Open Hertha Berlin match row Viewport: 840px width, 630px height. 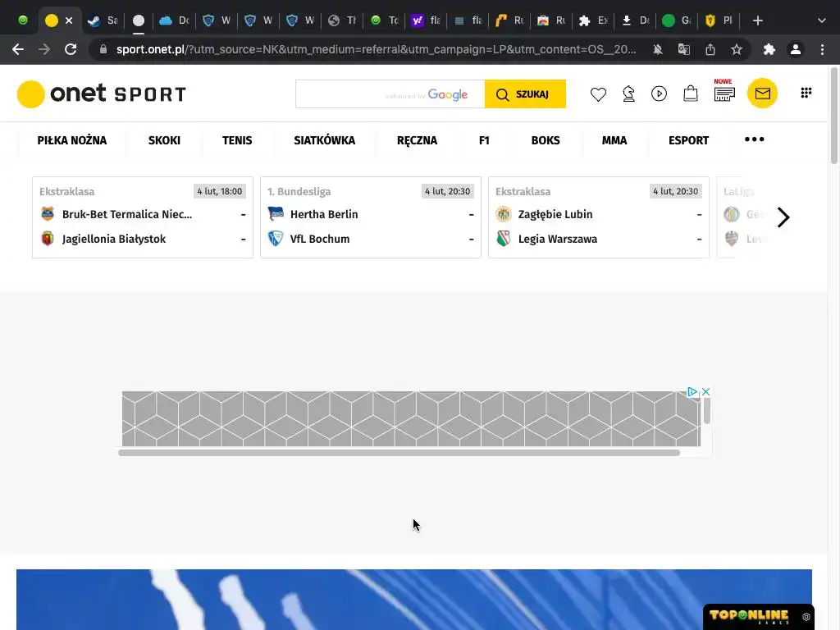tap(371, 214)
